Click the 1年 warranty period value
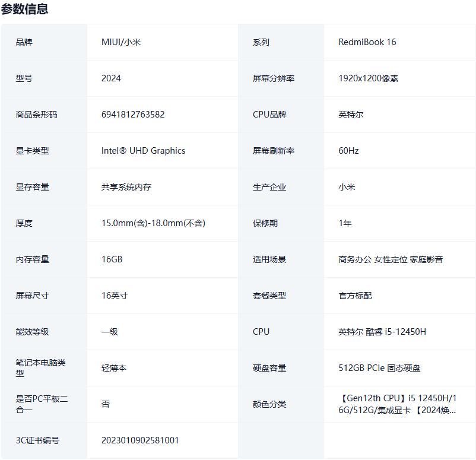 pos(345,223)
